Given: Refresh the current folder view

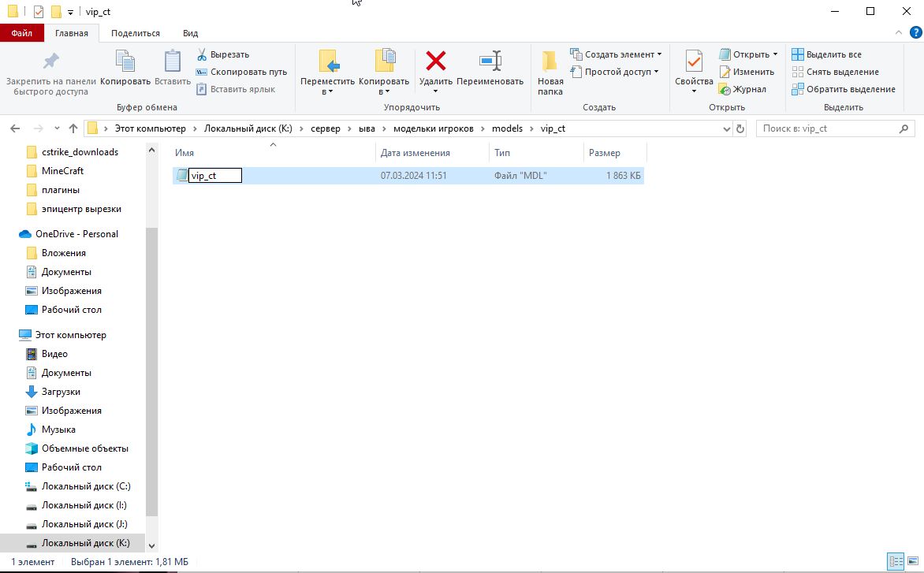Looking at the screenshot, I should (x=740, y=128).
